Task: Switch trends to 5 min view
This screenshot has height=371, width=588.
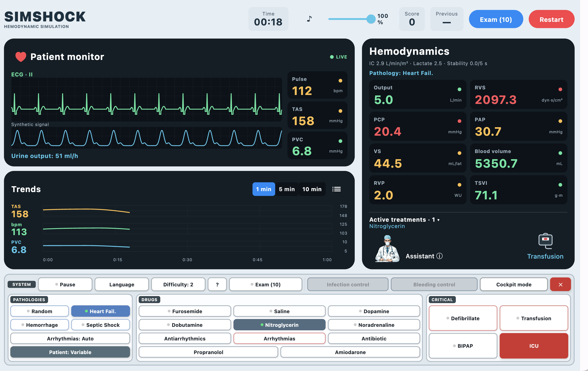Action: (287, 189)
